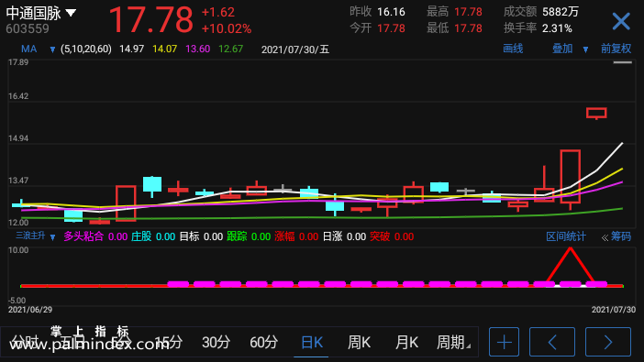The image size is (644, 362).
Task: Select the 60分 timeframe tab
Action: (263, 343)
